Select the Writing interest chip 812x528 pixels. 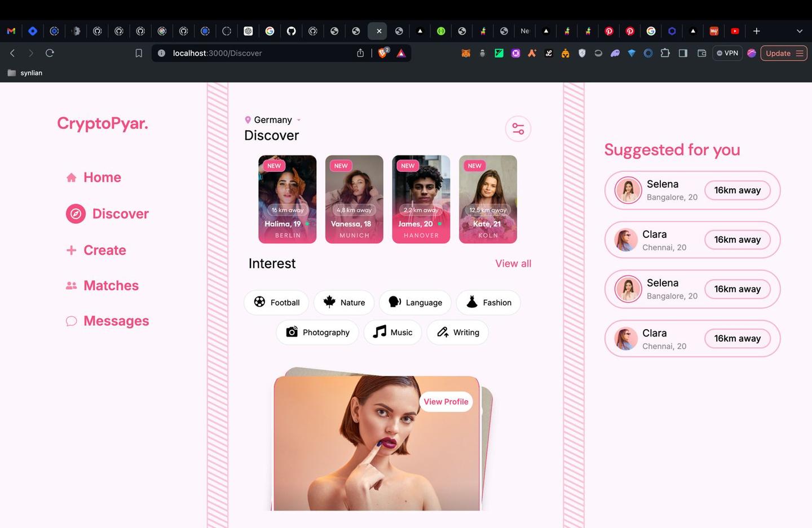coord(458,332)
